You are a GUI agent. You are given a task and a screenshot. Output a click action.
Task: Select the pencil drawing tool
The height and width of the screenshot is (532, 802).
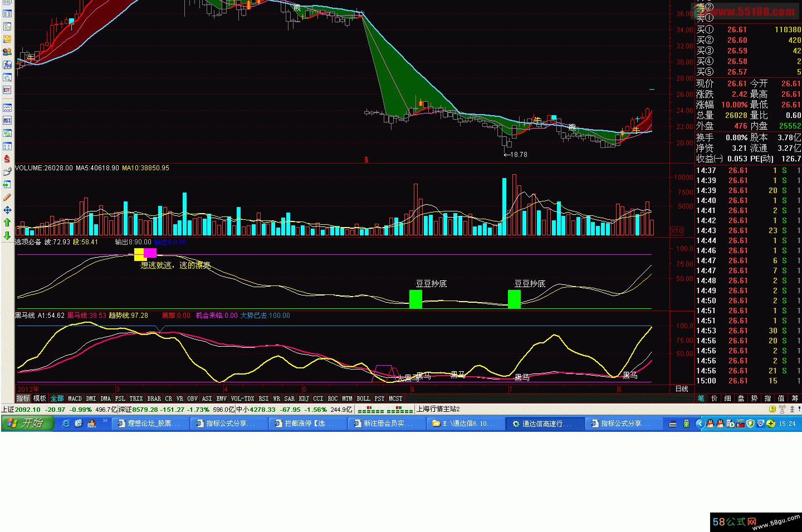(7, 197)
